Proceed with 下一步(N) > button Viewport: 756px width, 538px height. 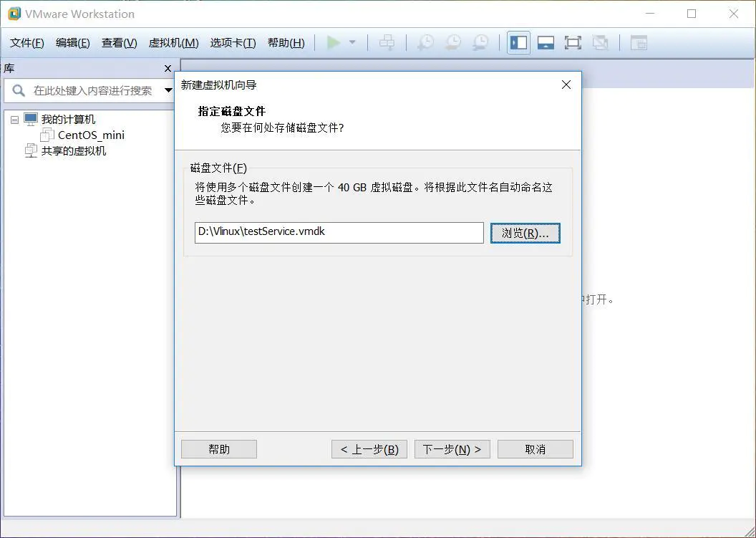point(452,449)
